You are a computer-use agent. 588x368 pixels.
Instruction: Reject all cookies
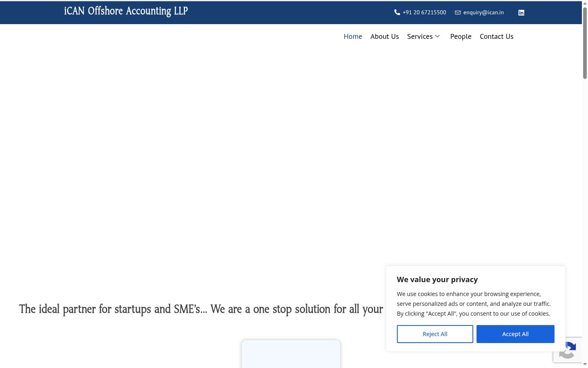435,334
